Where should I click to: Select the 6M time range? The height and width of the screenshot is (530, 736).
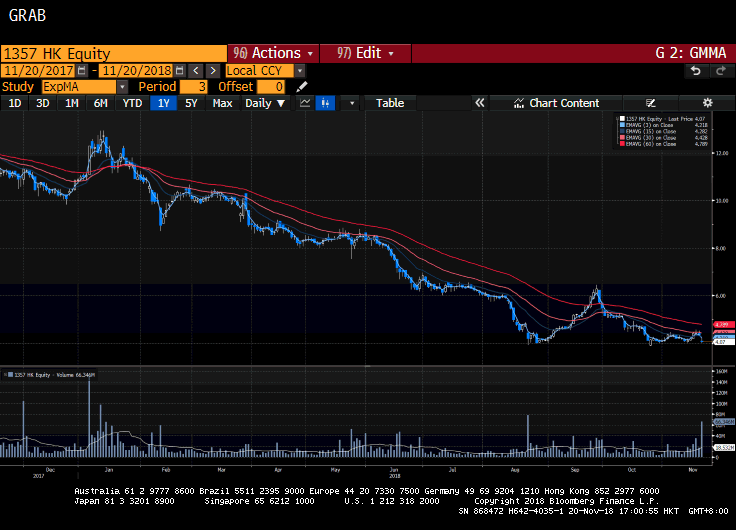click(100, 103)
